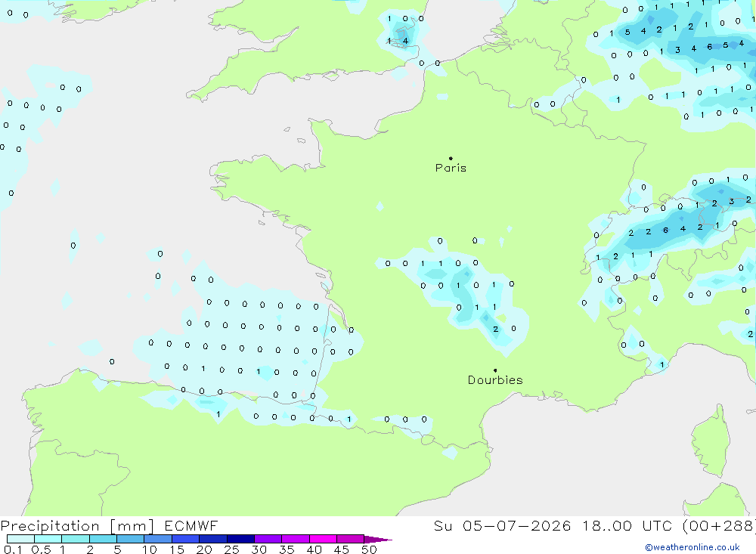This screenshot has width=756, height=554.
Task: Click the legend arrow above 50 mm
Action: (x=379, y=540)
